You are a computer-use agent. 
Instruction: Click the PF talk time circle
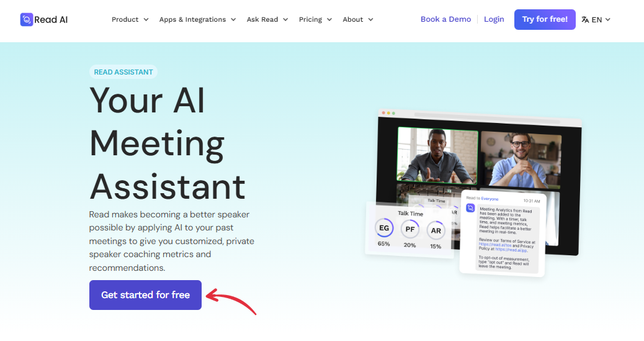click(410, 229)
